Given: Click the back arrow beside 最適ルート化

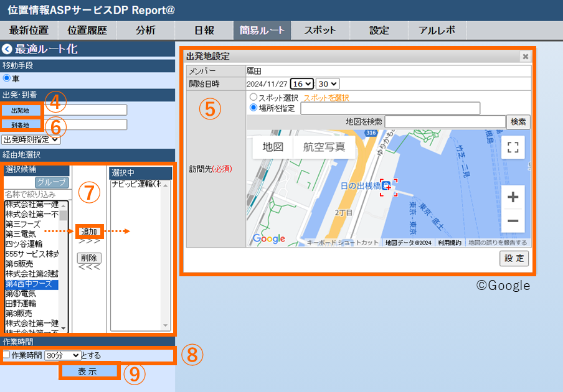Looking at the screenshot, I should click(x=7, y=49).
